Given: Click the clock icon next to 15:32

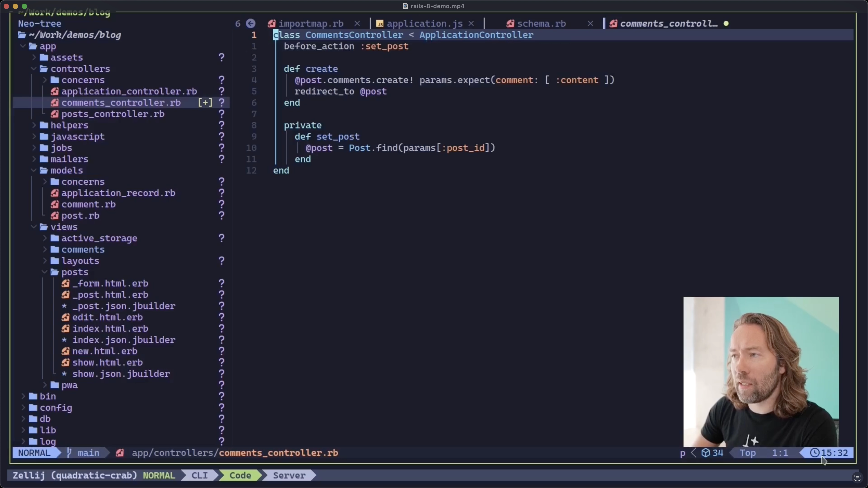Looking at the screenshot, I should coord(815,453).
